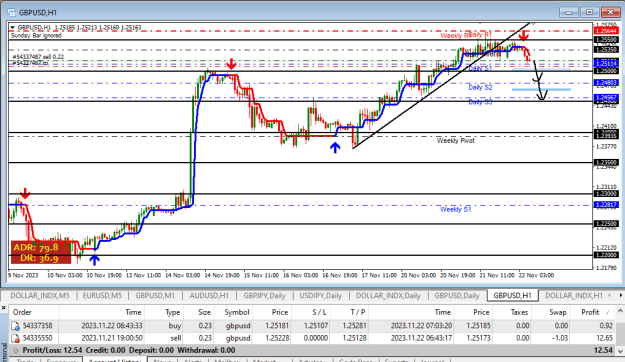Minimize the GBPUSD,H1 chart window
Image resolution: width=625 pixels, height=362 pixels.
568,12
